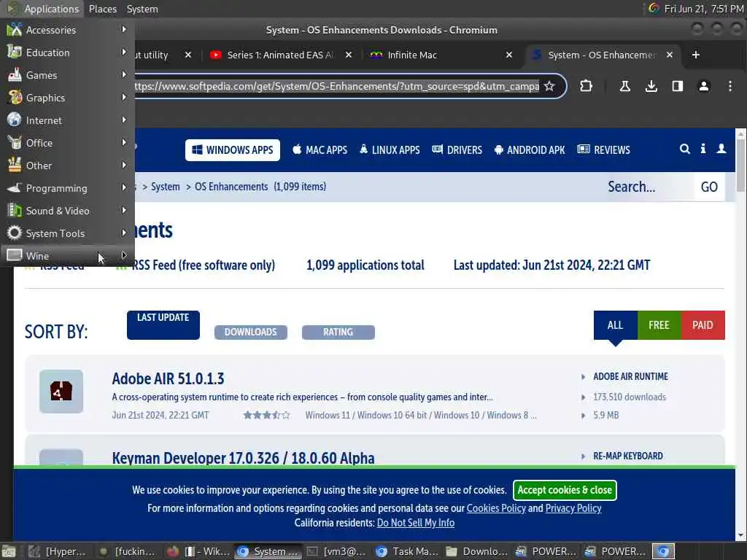
Task: Open the Office menu category
Action: (x=67, y=143)
